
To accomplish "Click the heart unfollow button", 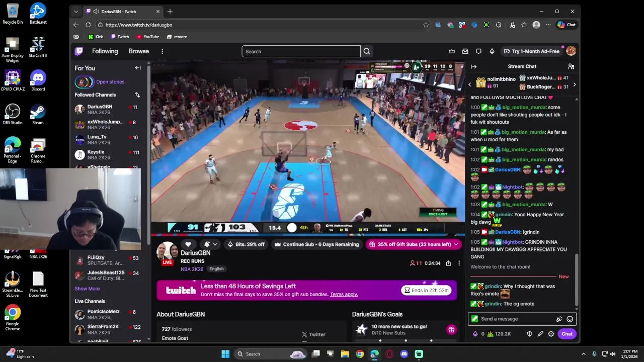I will (188, 244).
